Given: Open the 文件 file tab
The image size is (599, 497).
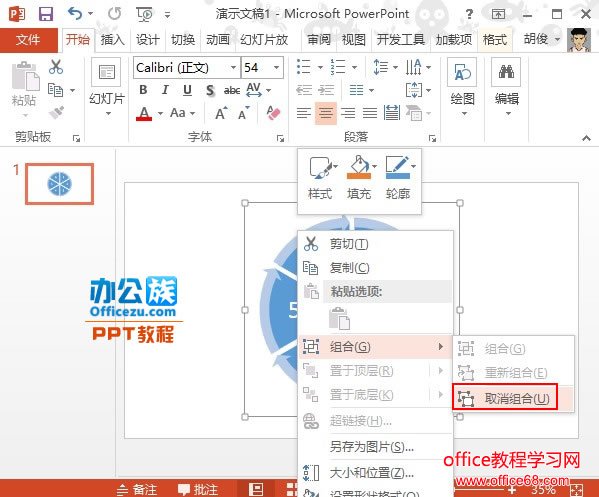Looking at the screenshot, I should coord(28,39).
